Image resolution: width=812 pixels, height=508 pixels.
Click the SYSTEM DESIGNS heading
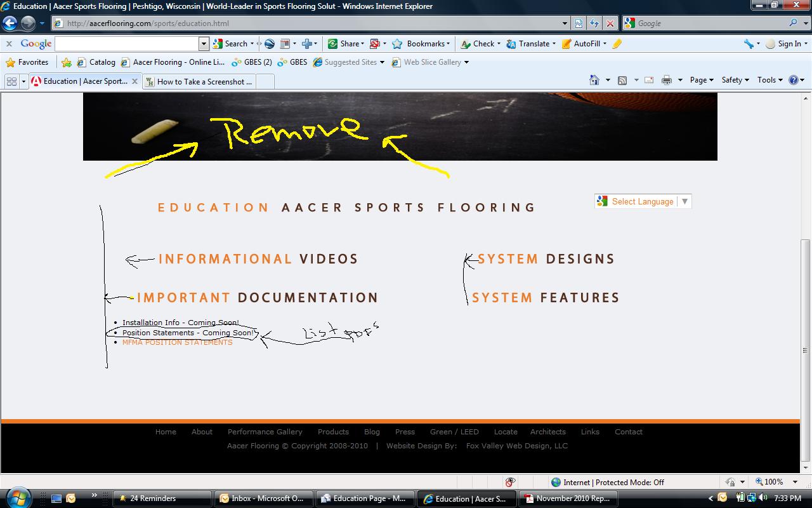tap(546, 259)
